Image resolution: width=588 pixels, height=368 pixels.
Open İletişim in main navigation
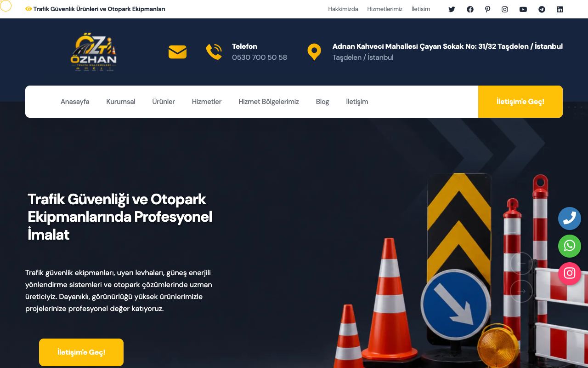[x=357, y=102]
